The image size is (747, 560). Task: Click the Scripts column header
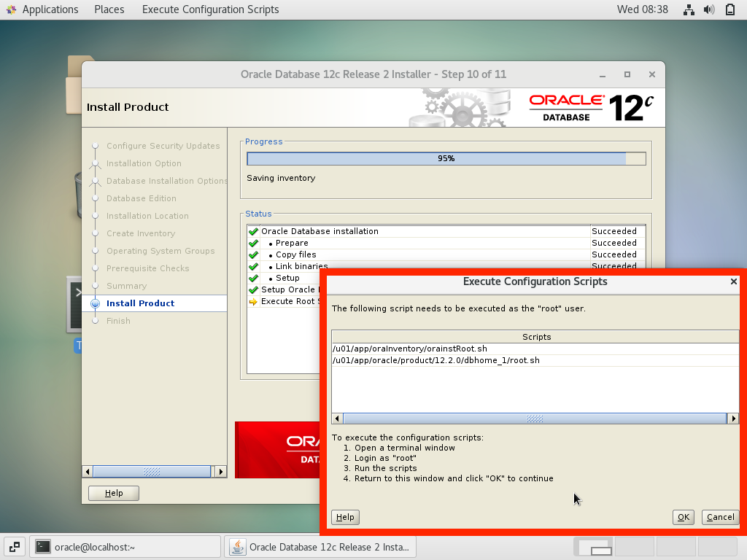pos(536,337)
